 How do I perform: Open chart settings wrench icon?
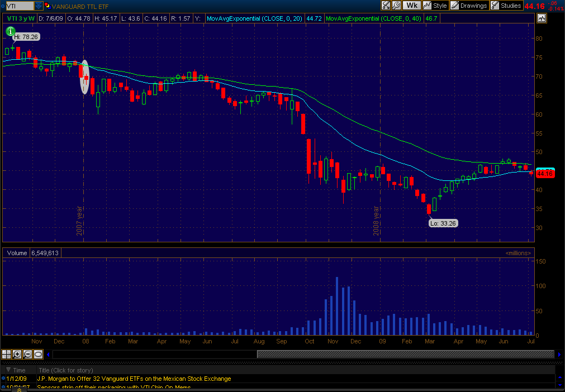click(x=396, y=6)
